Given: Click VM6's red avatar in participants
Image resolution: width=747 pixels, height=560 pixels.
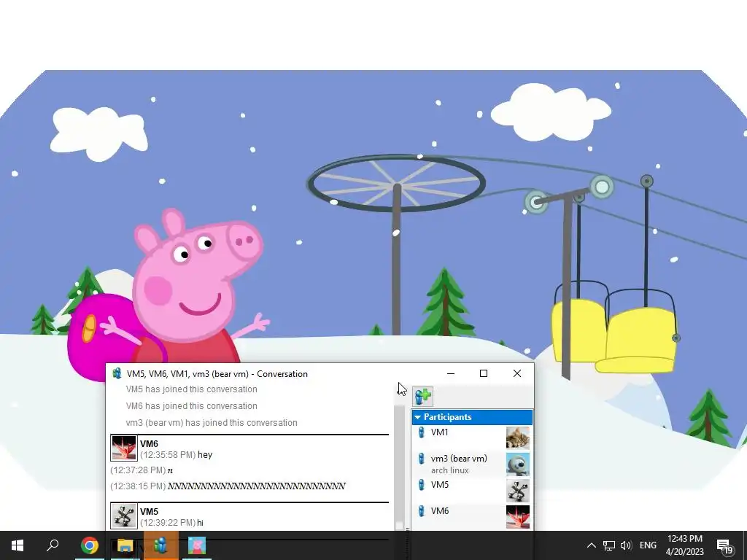Looking at the screenshot, I should pos(518,517).
